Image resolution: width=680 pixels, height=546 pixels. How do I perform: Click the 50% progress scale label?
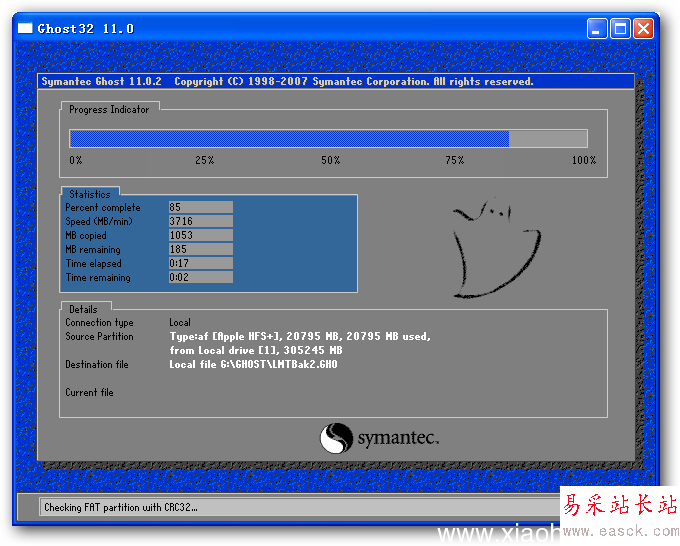[330, 160]
